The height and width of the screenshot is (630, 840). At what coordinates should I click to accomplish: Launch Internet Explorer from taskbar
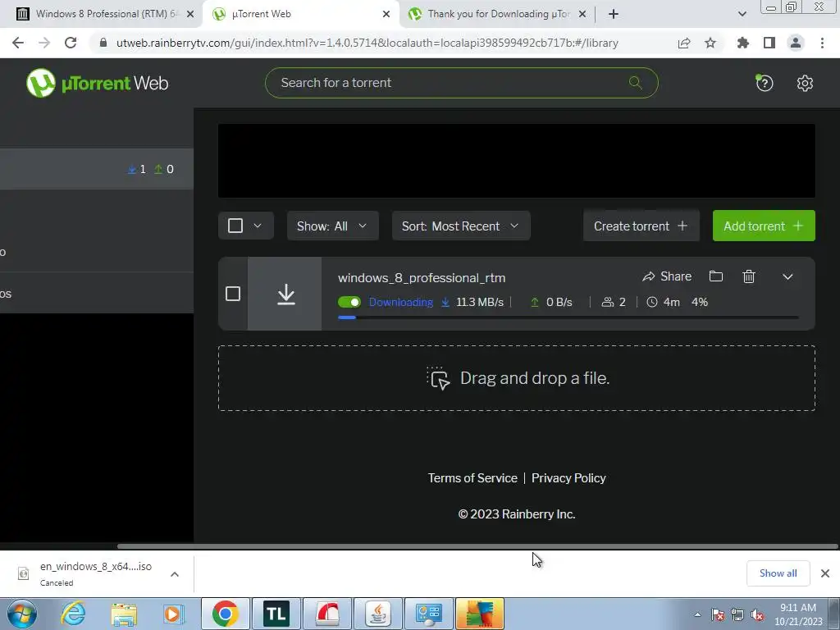73,614
